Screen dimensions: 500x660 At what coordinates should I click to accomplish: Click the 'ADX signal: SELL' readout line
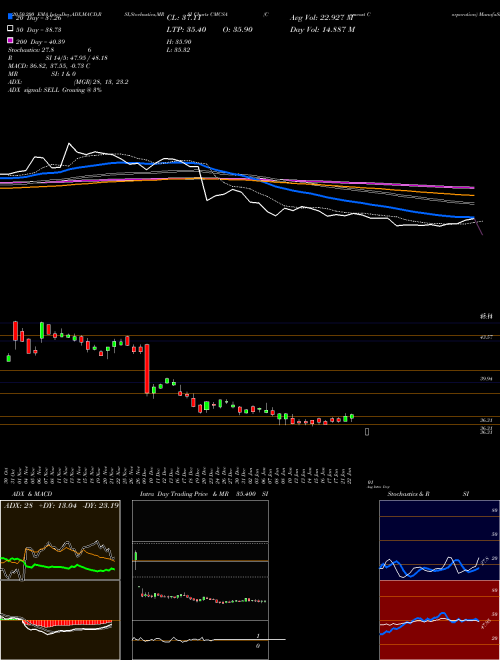pyautogui.click(x=55, y=90)
